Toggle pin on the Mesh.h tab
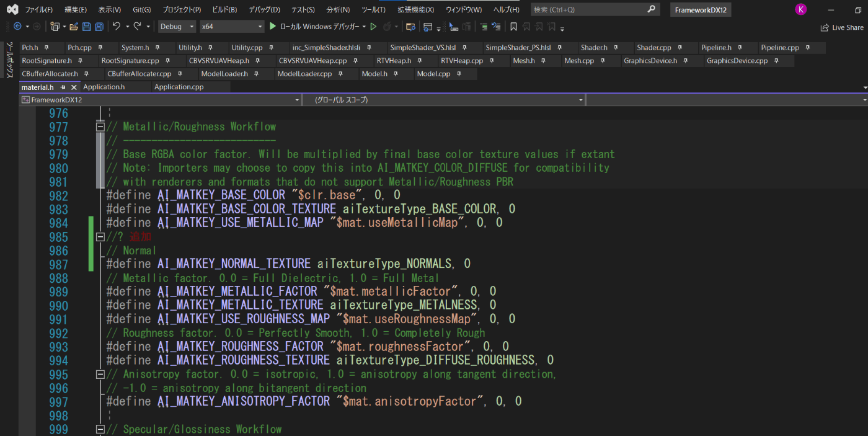This screenshot has height=436, width=868. coord(543,61)
